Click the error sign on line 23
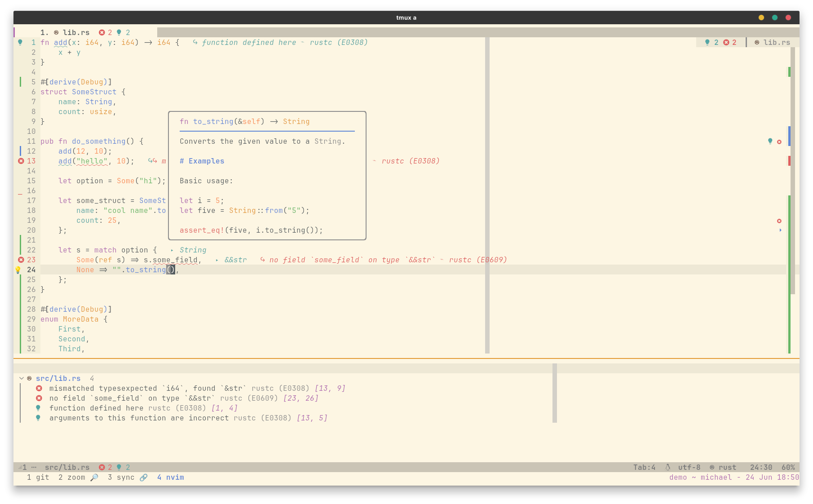Screen dimensions: 813x504 (x=21, y=260)
